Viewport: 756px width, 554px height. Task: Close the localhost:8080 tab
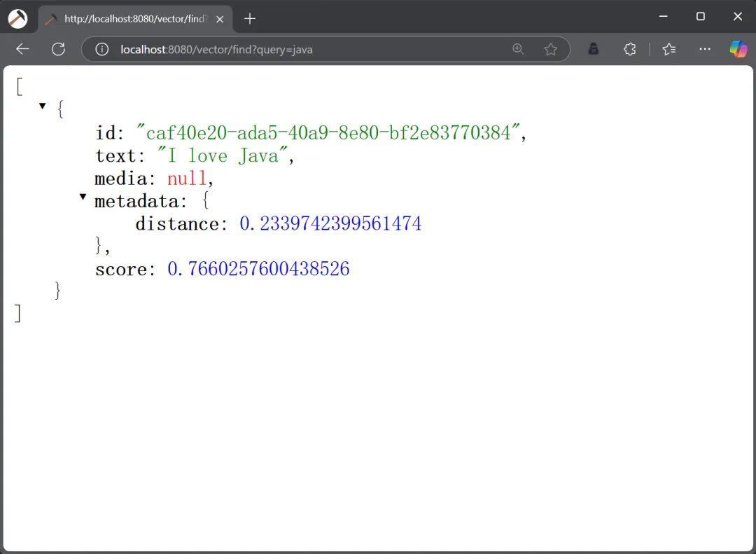(x=220, y=19)
